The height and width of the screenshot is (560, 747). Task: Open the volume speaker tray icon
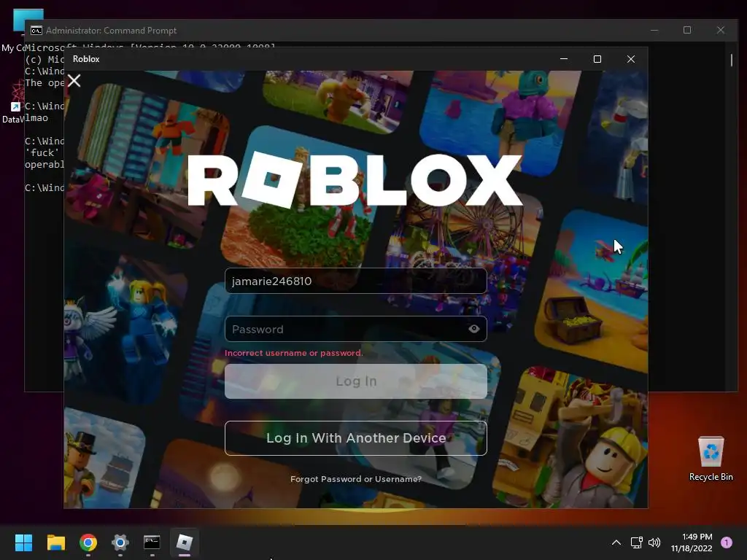coord(654,542)
